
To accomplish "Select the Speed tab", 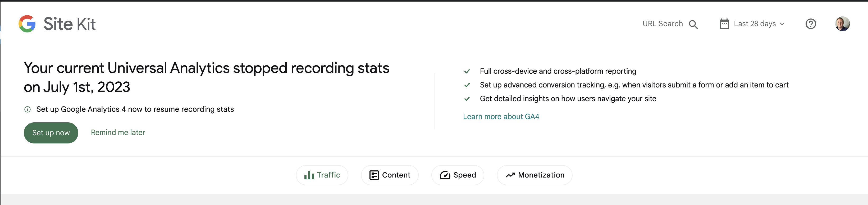I will [x=458, y=175].
